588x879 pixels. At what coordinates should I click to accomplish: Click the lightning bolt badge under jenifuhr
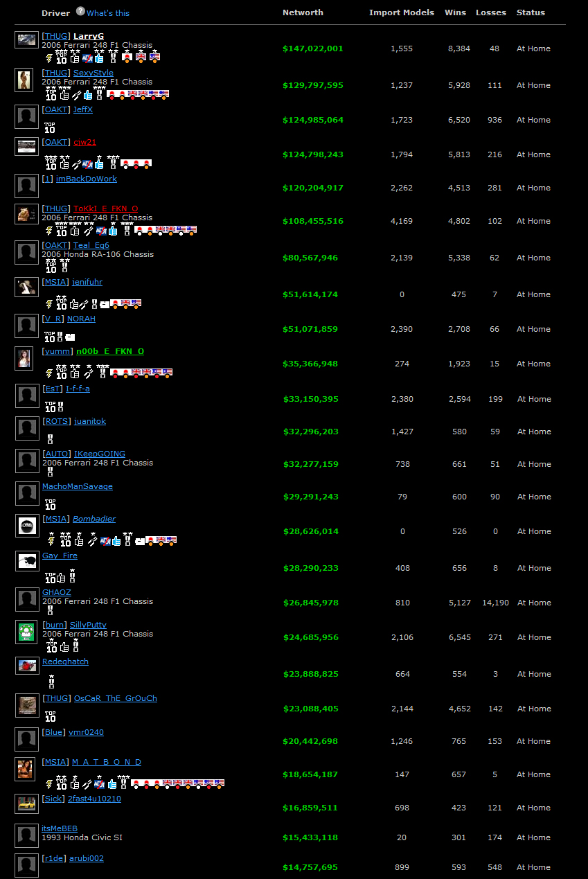click(49, 303)
